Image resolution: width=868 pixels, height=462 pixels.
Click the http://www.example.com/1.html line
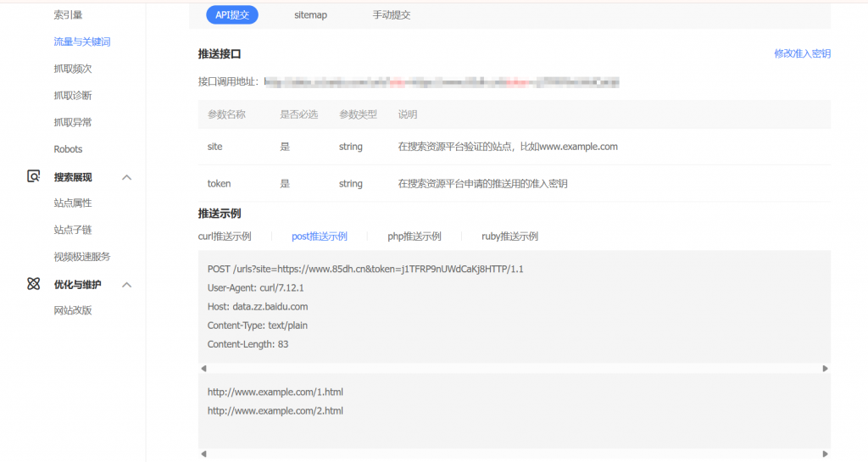(275, 392)
